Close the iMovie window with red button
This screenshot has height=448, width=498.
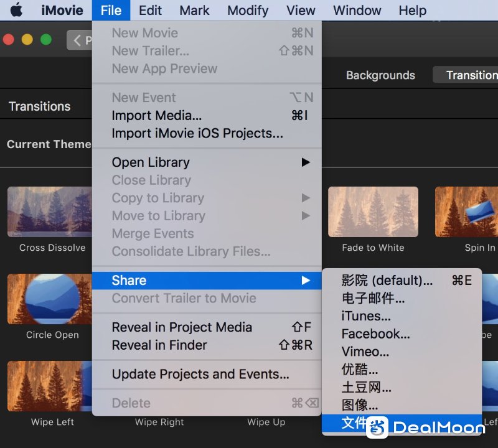(9, 39)
